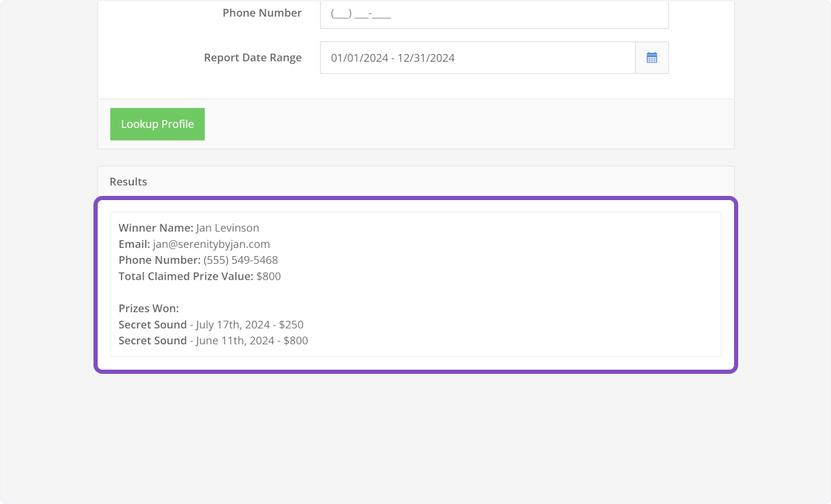Click the Prizes Won heading

coord(148,308)
